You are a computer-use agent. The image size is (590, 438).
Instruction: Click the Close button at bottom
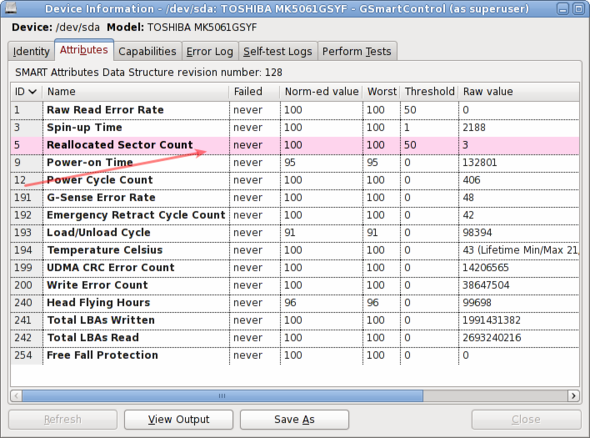tap(526, 419)
